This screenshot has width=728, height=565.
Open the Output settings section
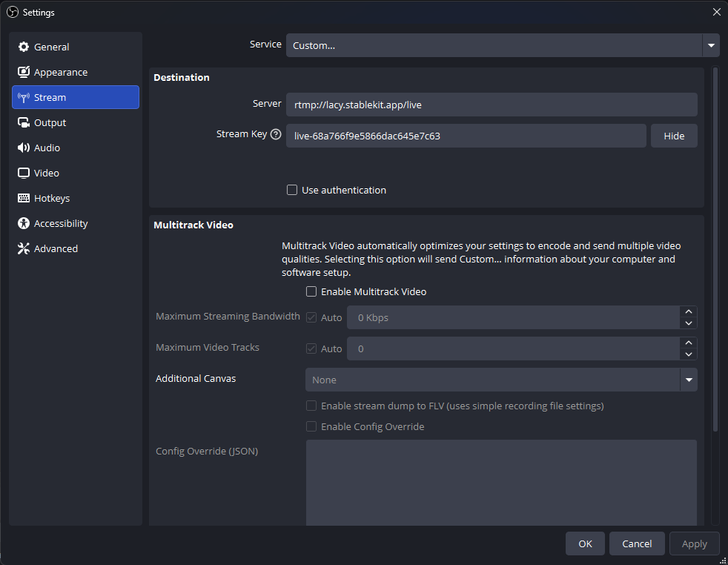click(50, 122)
